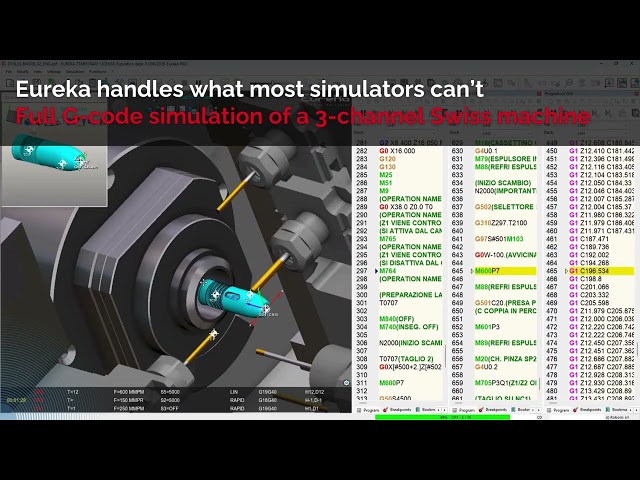Click status value F=150 MMPR

(x=129, y=400)
